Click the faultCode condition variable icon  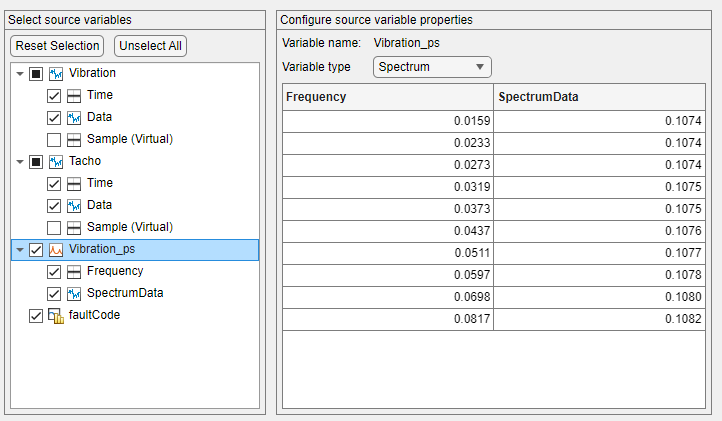(x=56, y=315)
